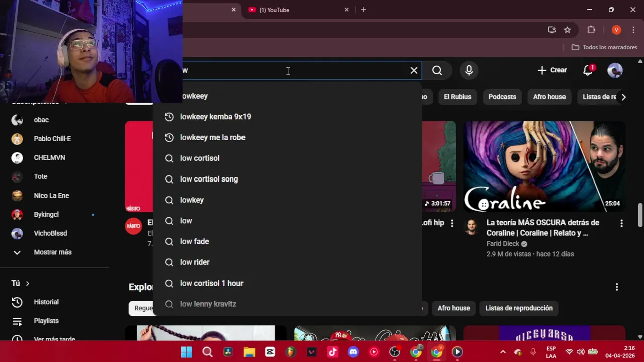Open obac subscription channel

pyautogui.click(x=54, y=120)
